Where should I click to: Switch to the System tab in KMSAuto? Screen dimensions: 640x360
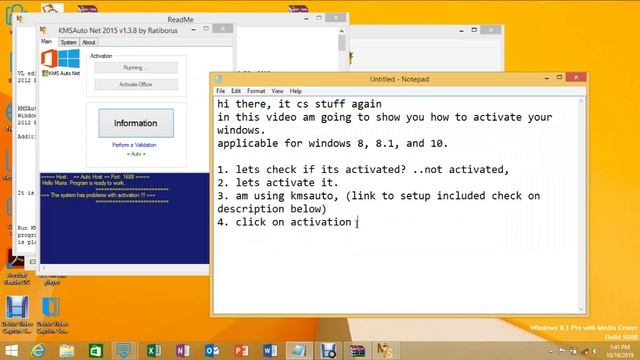pyautogui.click(x=68, y=42)
